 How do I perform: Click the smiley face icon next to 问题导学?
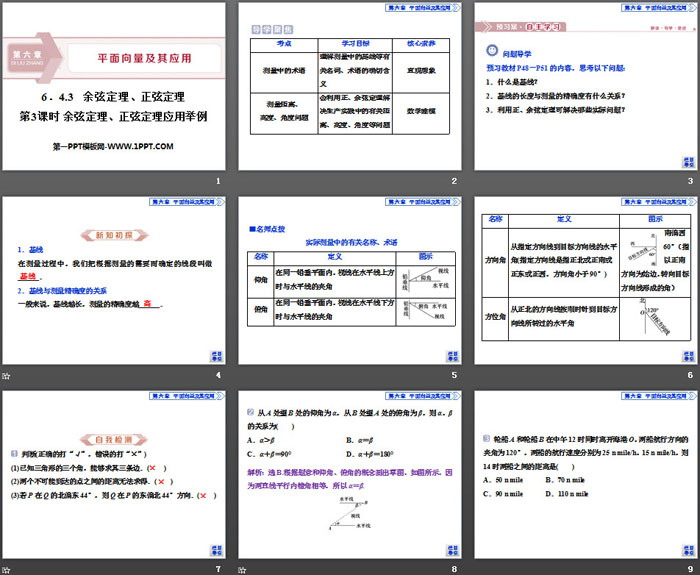pyautogui.click(x=492, y=50)
